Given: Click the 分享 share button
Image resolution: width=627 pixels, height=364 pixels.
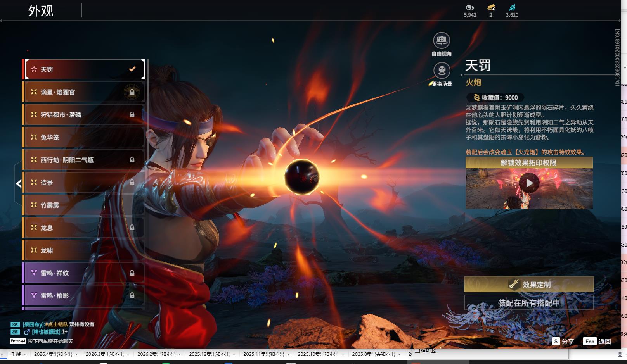Looking at the screenshot, I should pos(563,342).
